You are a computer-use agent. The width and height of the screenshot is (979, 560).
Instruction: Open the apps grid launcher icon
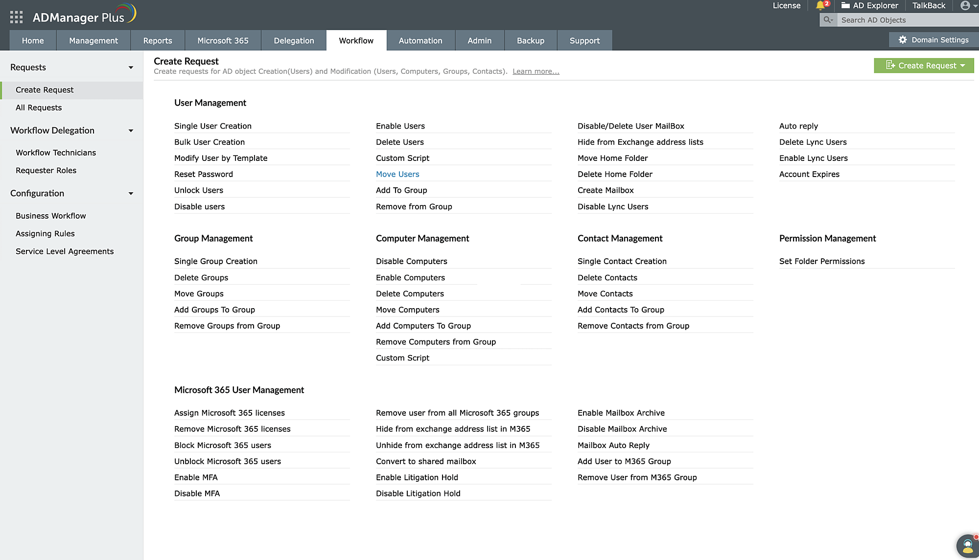tap(16, 18)
